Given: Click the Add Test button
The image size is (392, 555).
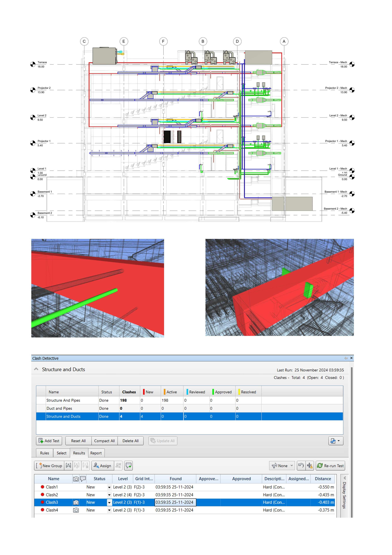Looking at the screenshot, I should pyautogui.click(x=49, y=441).
